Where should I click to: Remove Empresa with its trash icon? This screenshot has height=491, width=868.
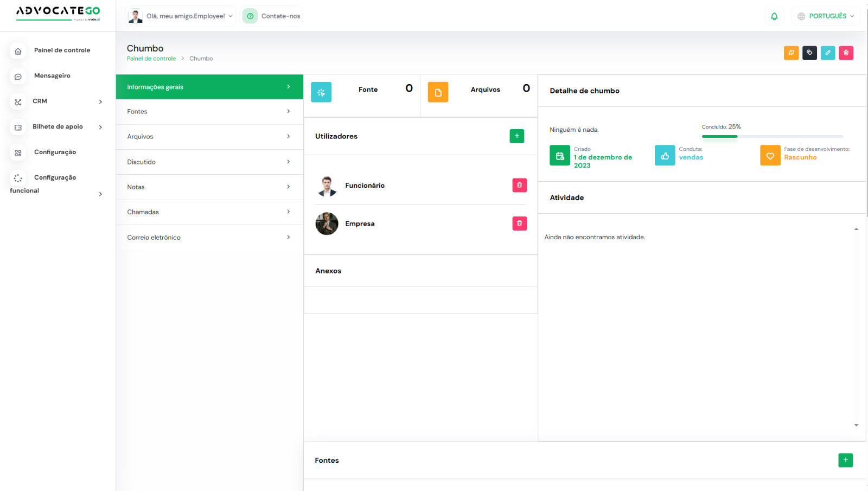tap(519, 223)
